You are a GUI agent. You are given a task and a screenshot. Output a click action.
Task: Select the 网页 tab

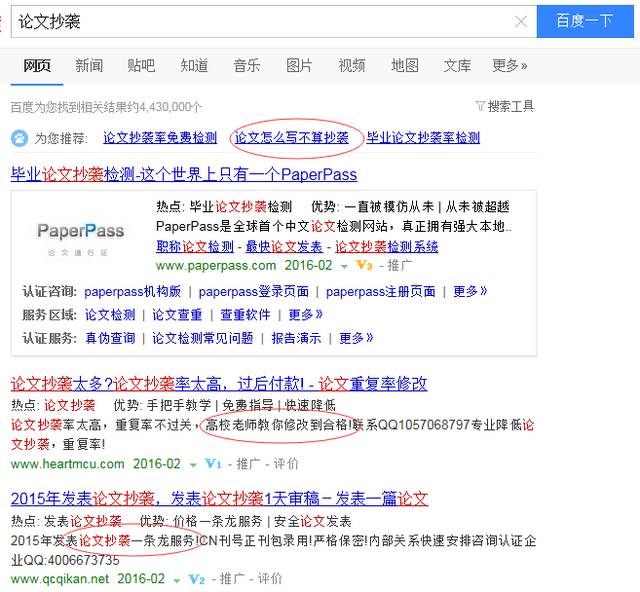point(37,65)
